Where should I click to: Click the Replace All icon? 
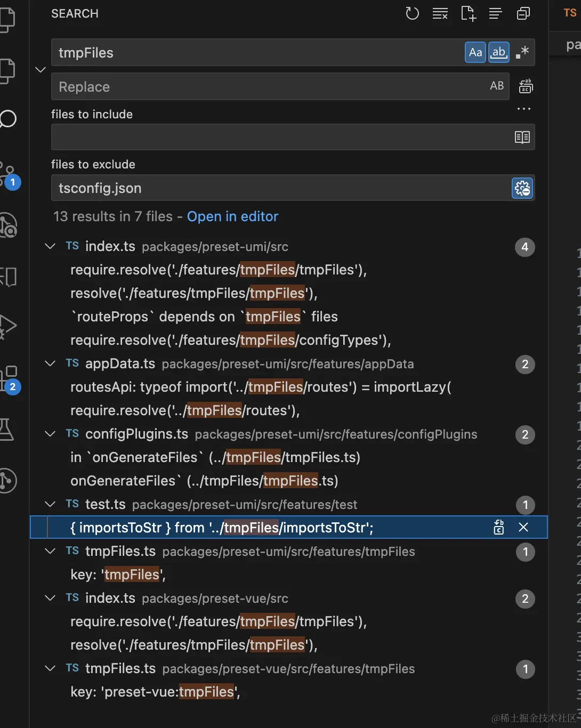point(526,86)
